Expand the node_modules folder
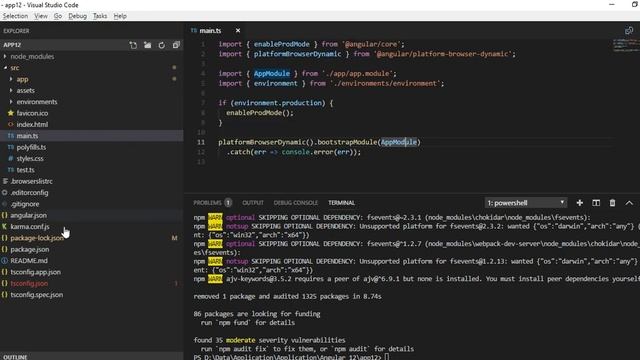640x360 pixels. (5, 56)
